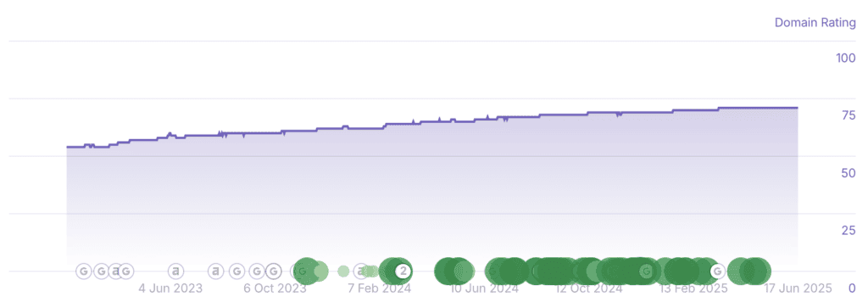Viewport: 868px width, 308px height.
Task: Click the leftmost Google update marker
Action: [x=84, y=272]
